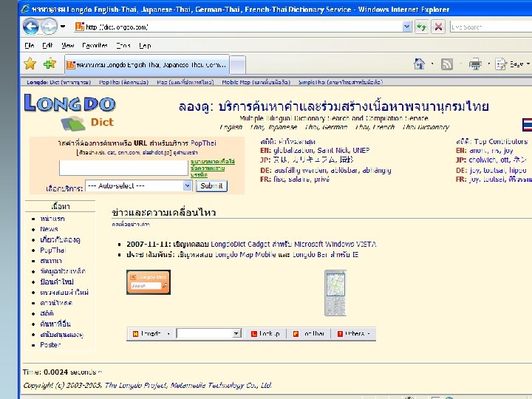The width and height of the screenshot is (532, 399).
Task: Click the Longdo Dict logo
Action: tap(70, 112)
